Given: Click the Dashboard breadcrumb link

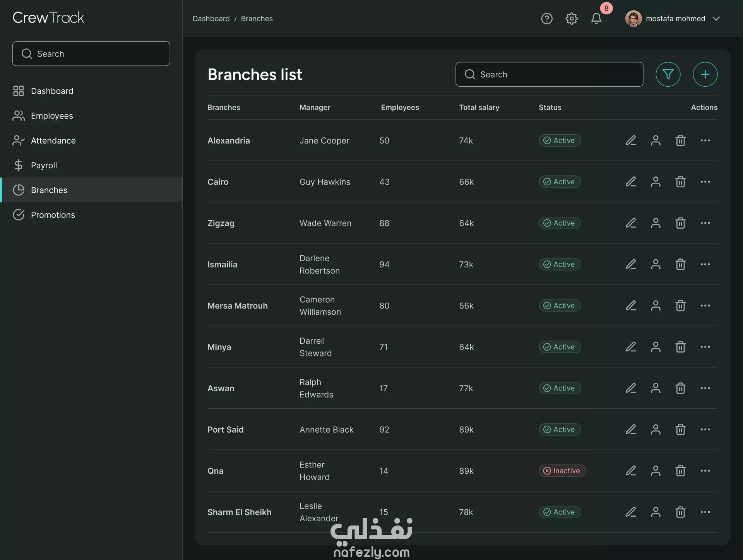Looking at the screenshot, I should [x=211, y=19].
